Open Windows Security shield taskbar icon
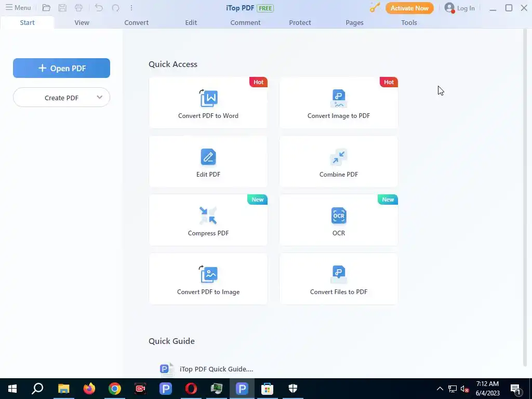The width and height of the screenshot is (532, 399). tap(293, 389)
